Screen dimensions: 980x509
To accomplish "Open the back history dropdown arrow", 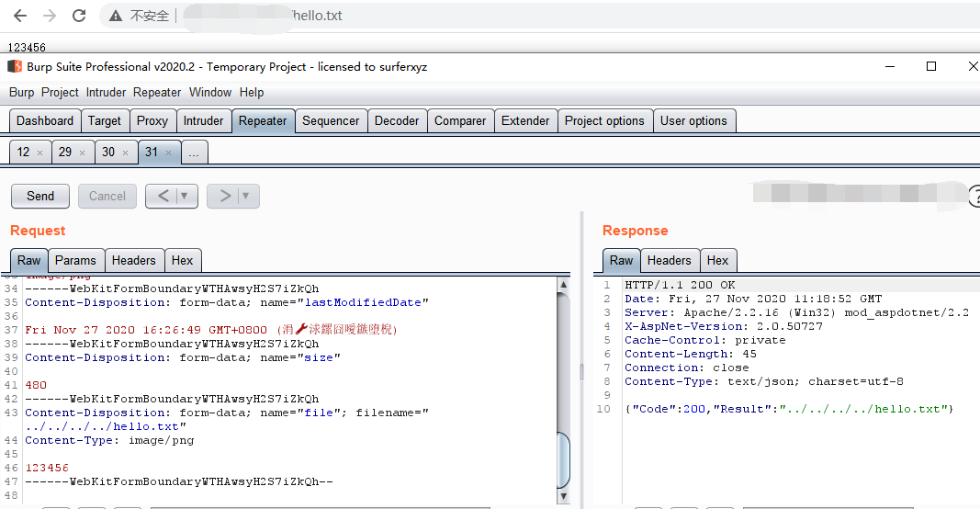I will coord(186,197).
